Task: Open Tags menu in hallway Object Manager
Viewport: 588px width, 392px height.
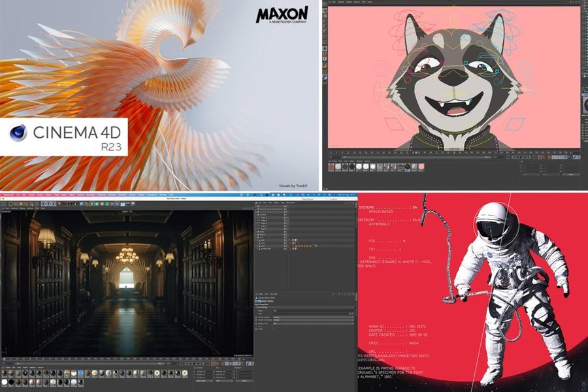Action: [282, 203]
